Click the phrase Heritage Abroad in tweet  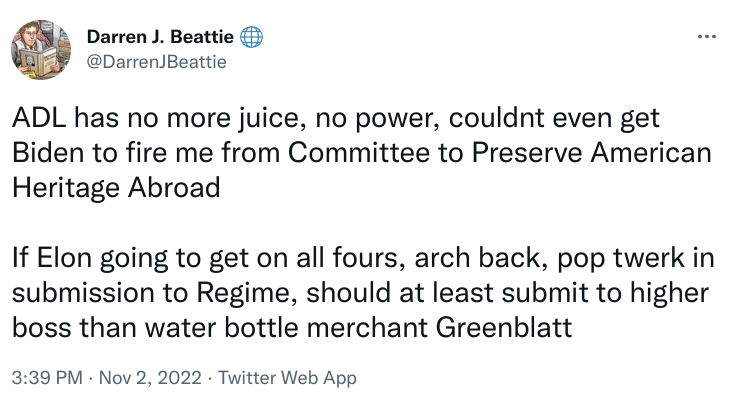point(116,188)
